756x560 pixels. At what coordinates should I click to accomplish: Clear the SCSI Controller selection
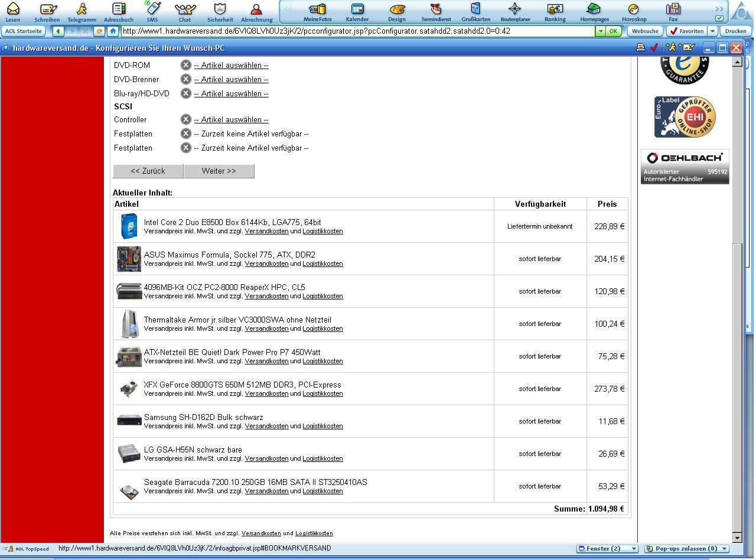tap(185, 119)
